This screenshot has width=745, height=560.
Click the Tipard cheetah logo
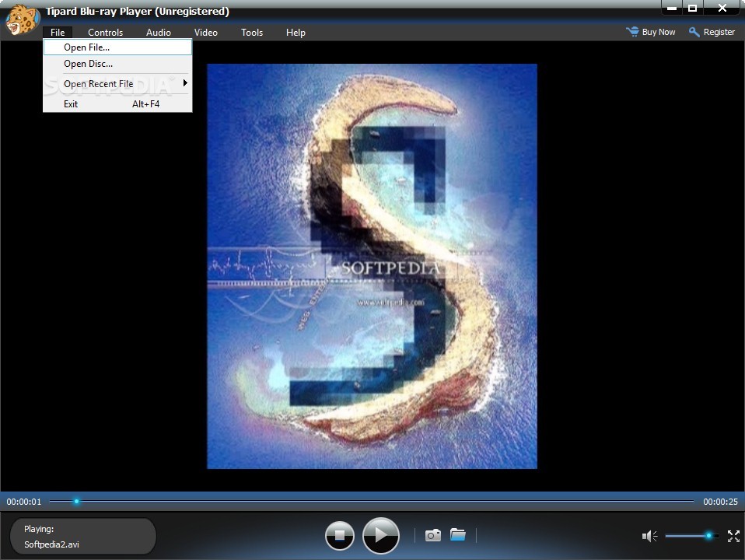point(22,19)
